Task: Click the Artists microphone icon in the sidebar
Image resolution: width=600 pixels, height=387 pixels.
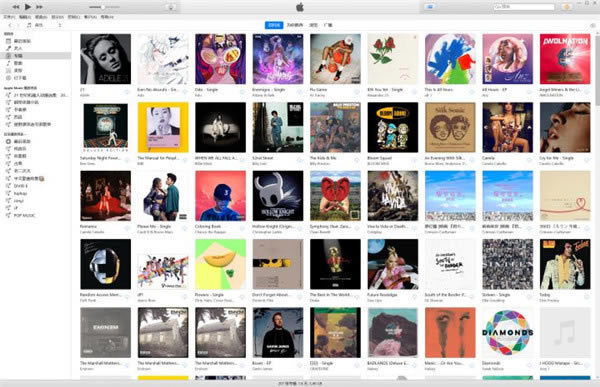Action: coord(8,48)
